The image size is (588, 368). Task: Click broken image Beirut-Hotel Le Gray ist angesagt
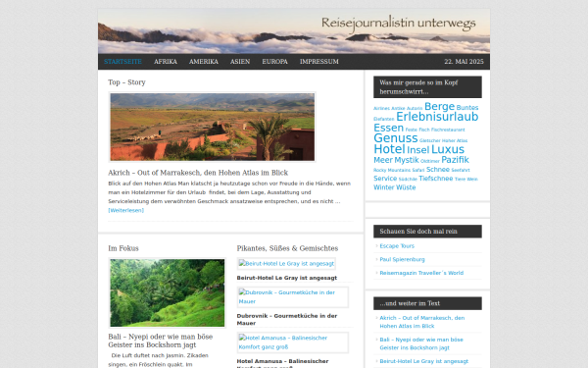pos(286,264)
